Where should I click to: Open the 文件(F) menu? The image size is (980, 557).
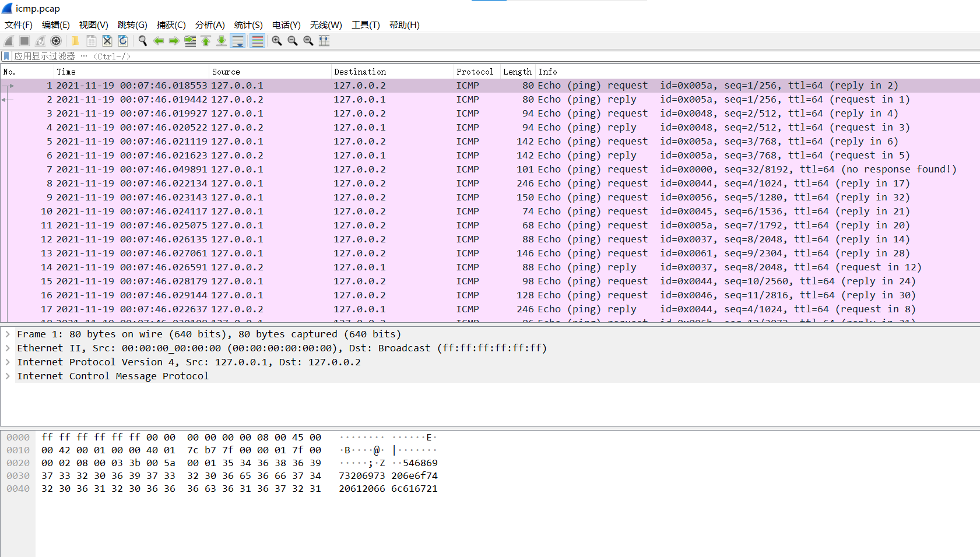click(x=19, y=25)
